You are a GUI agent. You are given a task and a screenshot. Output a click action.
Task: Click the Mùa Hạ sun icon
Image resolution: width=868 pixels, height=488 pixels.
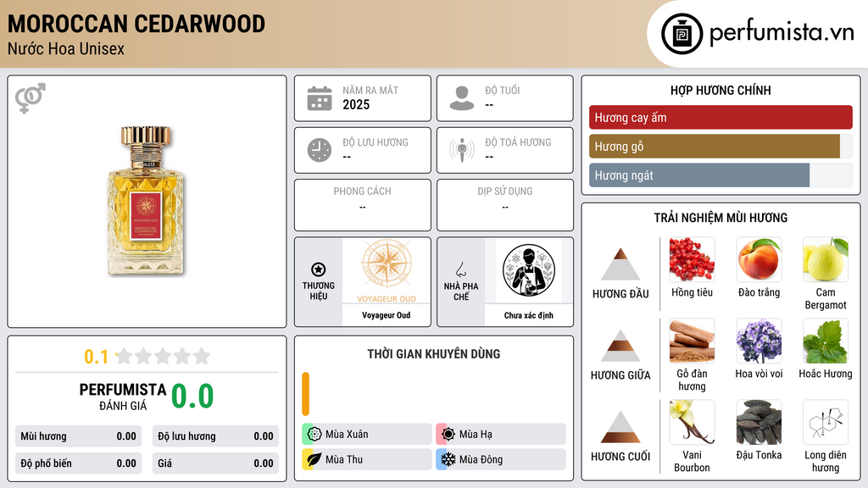pyautogui.click(x=448, y=434)
